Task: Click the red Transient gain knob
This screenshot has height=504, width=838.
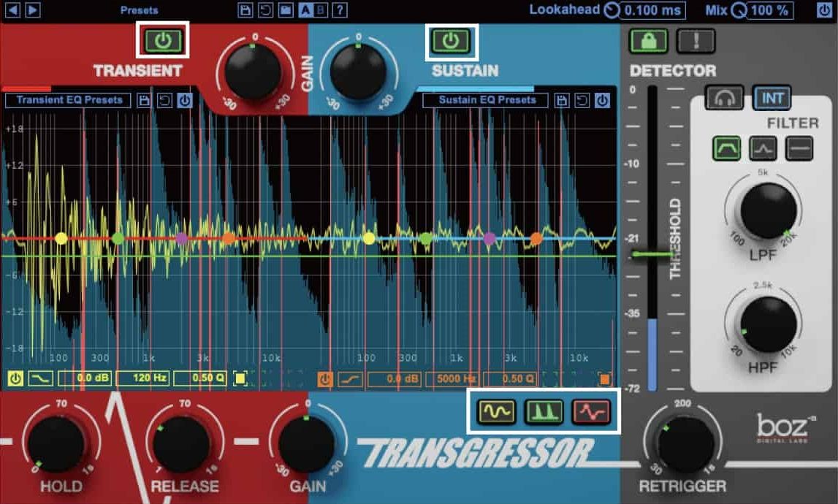Action: point(254,71)
